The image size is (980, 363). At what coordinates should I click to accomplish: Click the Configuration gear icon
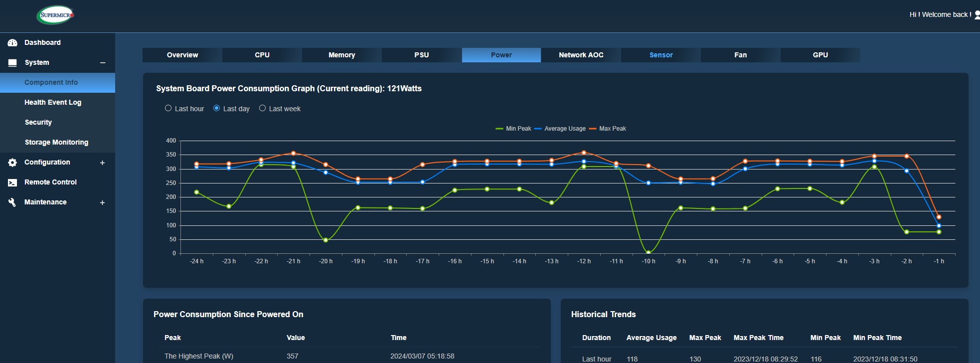[x=12, y=163]
